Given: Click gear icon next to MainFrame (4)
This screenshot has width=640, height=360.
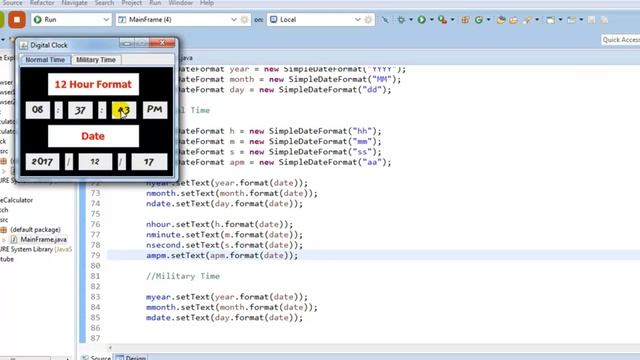Looking at the screenshot, I should click(x=244, y=20).
